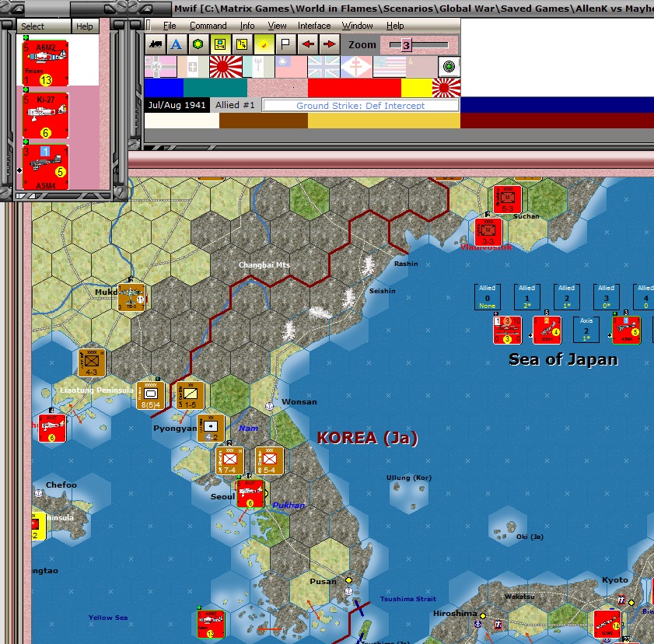Select the German flag in country bar
Image resolution: width=654 pixels, height=644 pixels.
coord(160,67)
